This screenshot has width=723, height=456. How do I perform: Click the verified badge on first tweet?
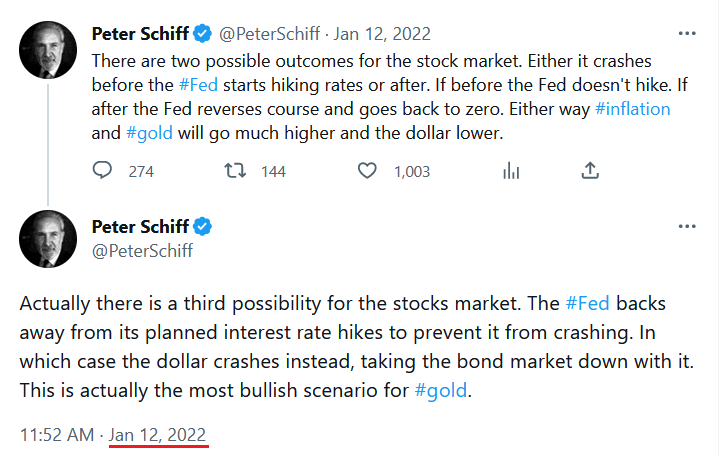tap(202, 34)
